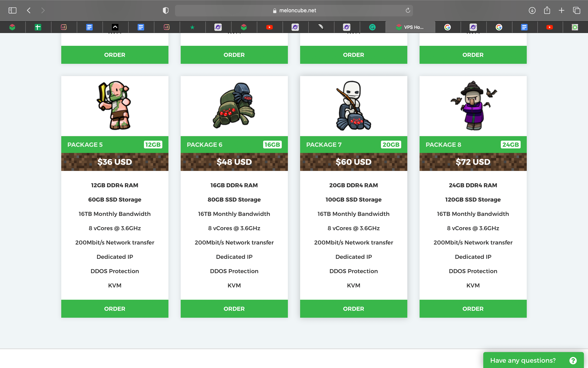Viewport: 588px width, 368px height.
Task: Click the $36 USD price banner
Action: [115, 162]
